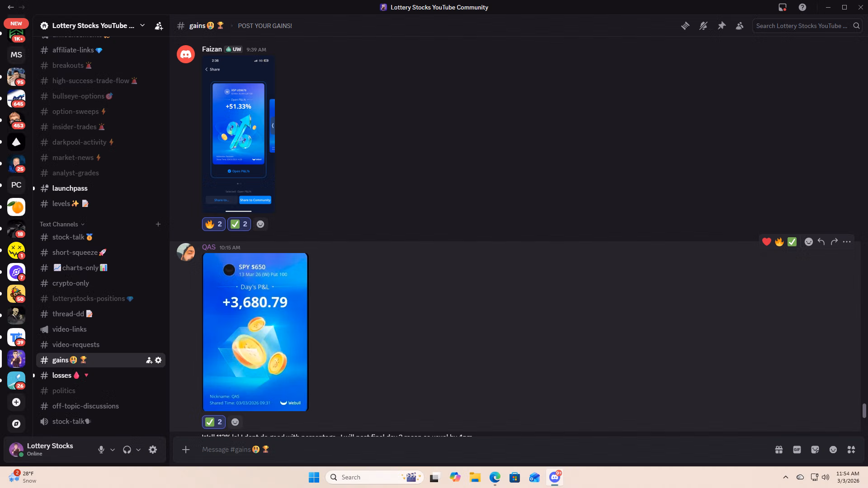Open the stock-talk text channel with medal
This screenshot has width=868, height=488.
point(100,237)
